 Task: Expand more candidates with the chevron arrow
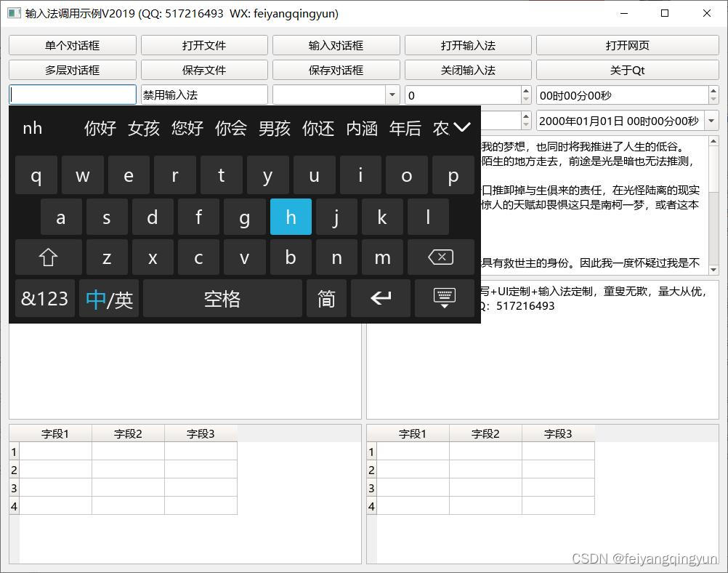pyautogui.click(x=462, y=127)
